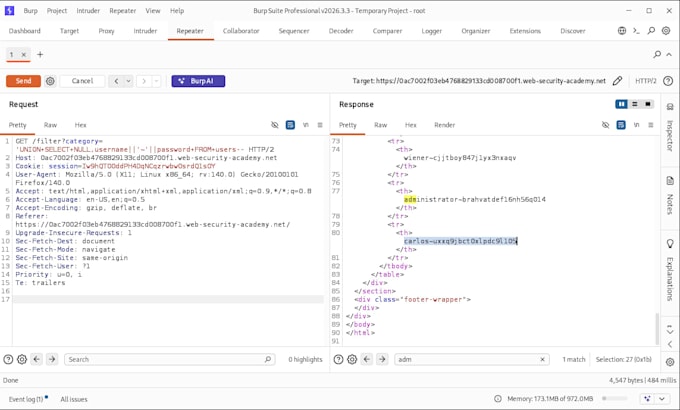The height and width of the screenshot is (410, 680).
Task: Open the Request pane hamburger options menu
Action: coord(320,125)
